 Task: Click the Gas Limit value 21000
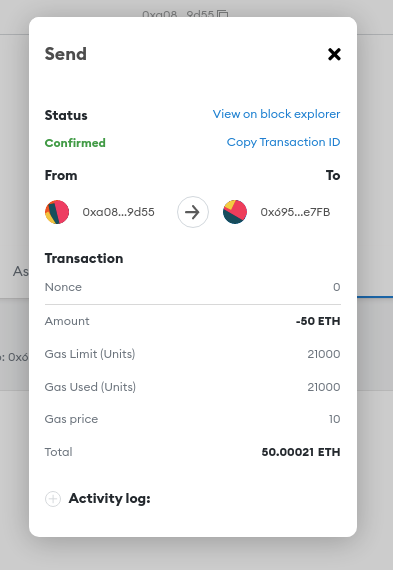click(x=324, y=354)
